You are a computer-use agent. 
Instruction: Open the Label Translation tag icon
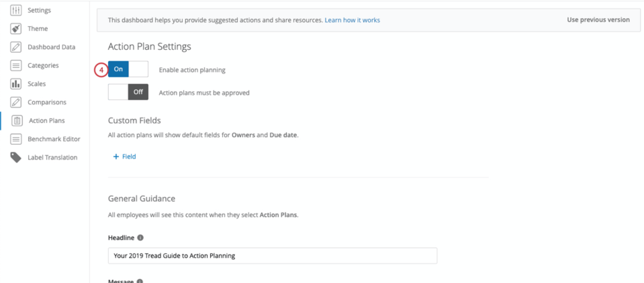(16, 157)
